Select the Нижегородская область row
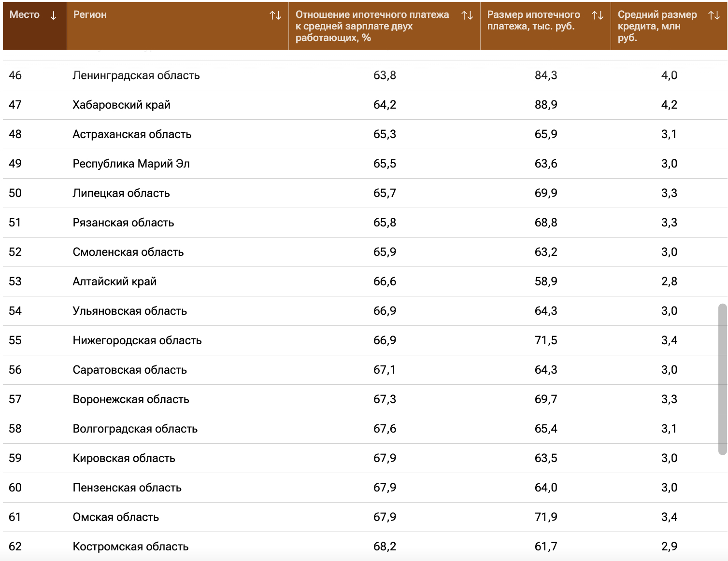Image resolution: width=728 pixels, height=561 pixels. click(x=137, y=340)
